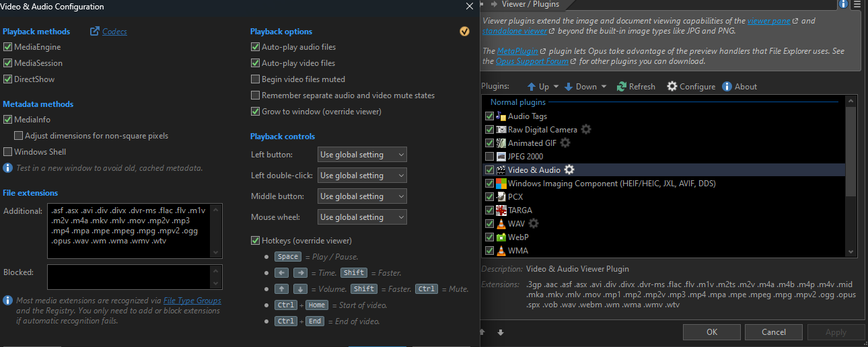Viewport: 868px width, 347px height.
Task: Open the Codecs link
Action: pos(114,32)
